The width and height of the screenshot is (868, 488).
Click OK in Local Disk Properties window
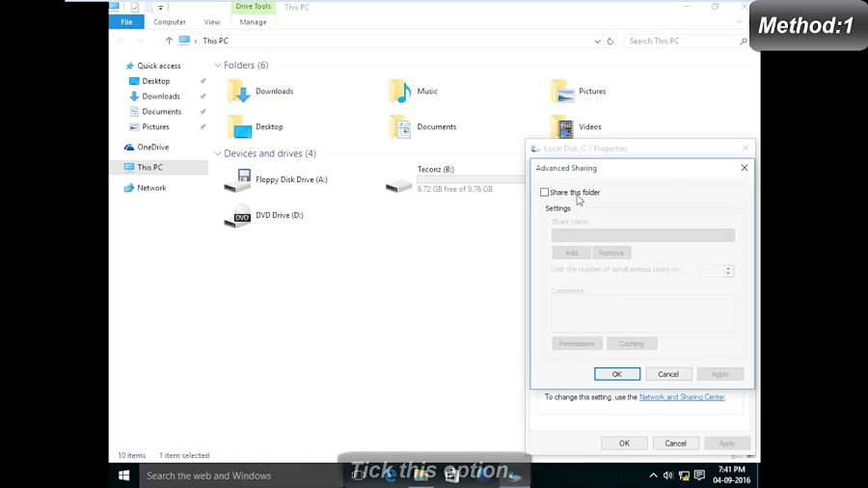[624, 444]
